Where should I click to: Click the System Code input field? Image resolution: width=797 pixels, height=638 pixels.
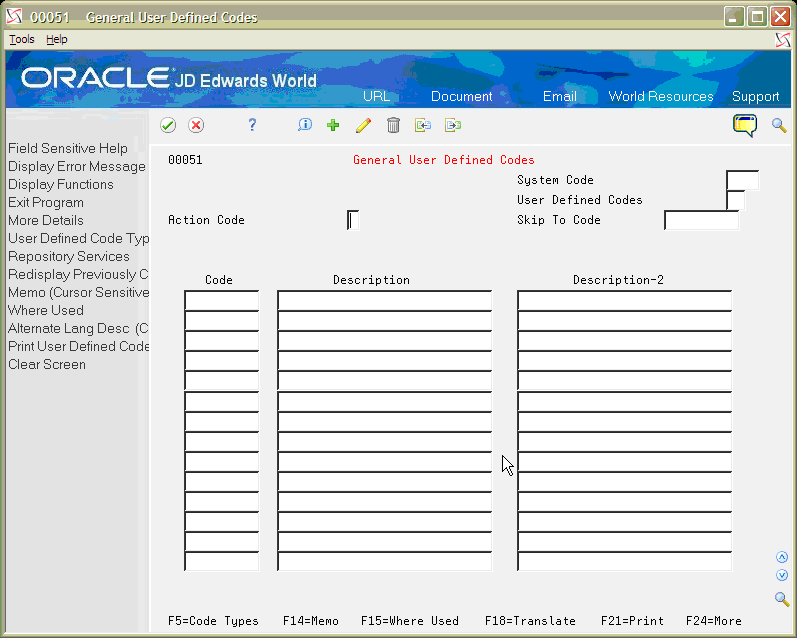point(743,180)
